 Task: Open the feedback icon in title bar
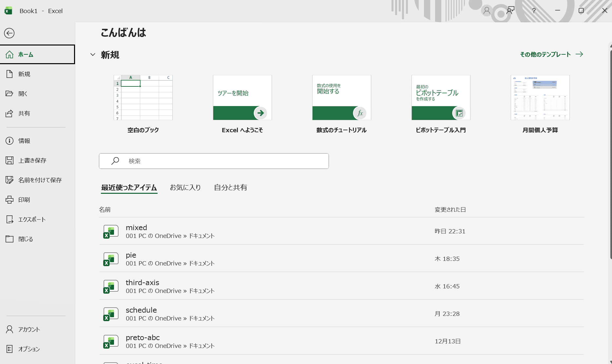click(x=510, y=11)
